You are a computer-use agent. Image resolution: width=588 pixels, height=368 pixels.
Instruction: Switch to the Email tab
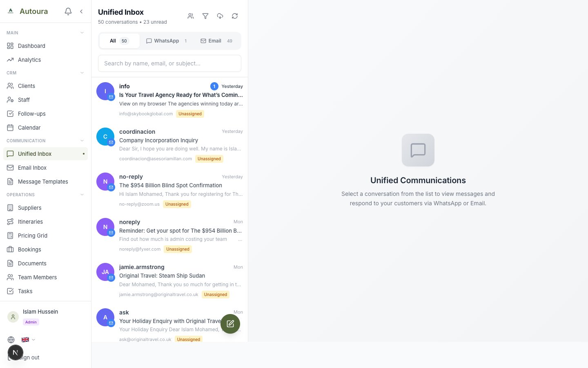(x=216, y=41)
